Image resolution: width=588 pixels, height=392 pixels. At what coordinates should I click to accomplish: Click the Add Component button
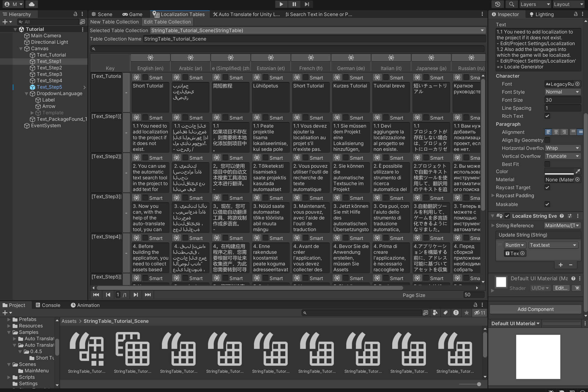(x=535, y=309)
